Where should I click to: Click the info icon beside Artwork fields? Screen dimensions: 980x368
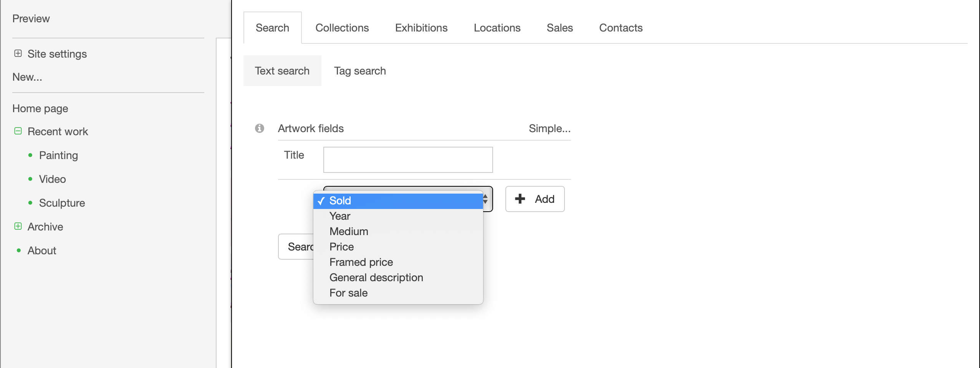[260, 128]
